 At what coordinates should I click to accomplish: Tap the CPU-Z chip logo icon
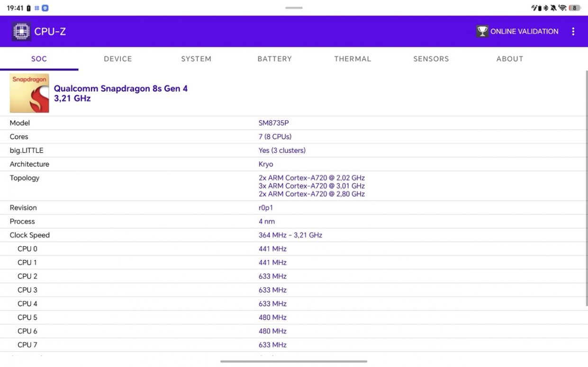pos(21,31)
